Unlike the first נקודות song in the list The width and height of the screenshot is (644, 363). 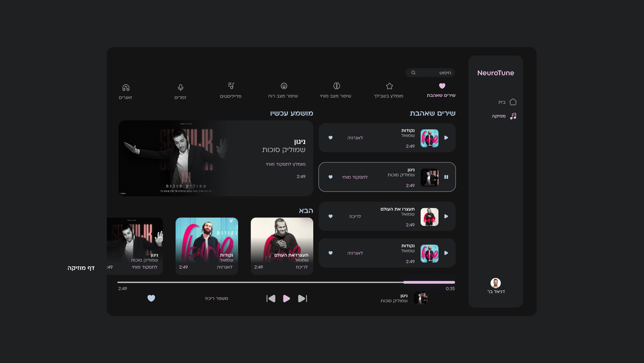[x=330, y=137]
